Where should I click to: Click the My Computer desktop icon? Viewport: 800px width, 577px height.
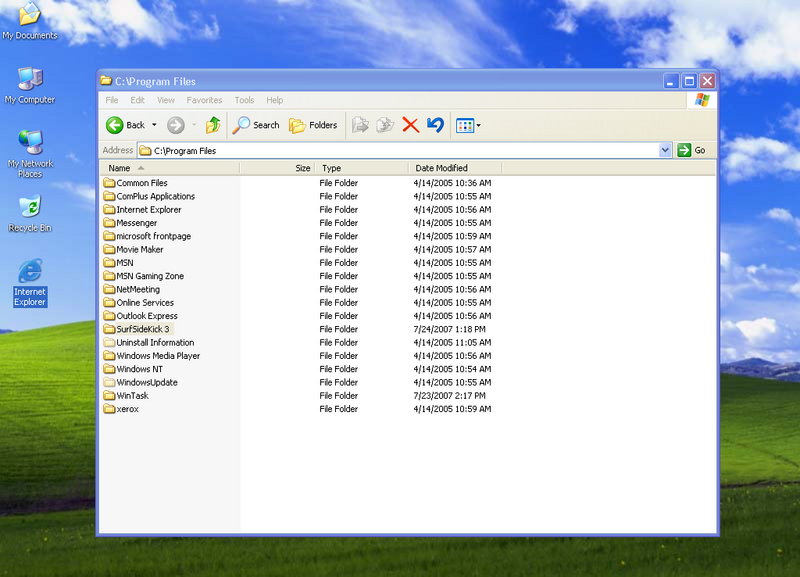coord(30,86)
